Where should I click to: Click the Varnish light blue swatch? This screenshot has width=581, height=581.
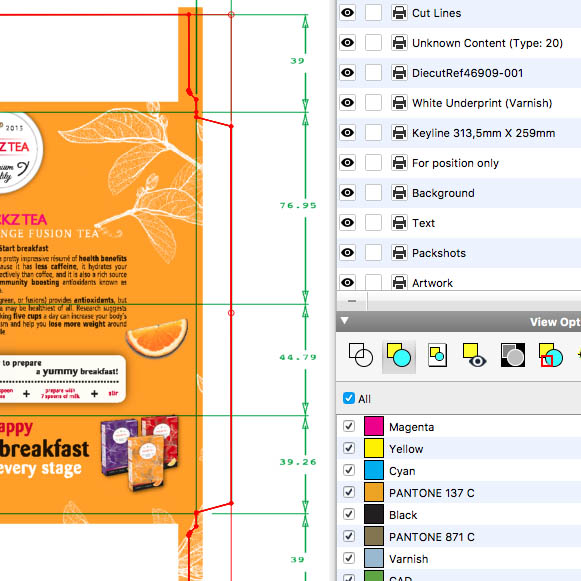[x=374, y=558]
